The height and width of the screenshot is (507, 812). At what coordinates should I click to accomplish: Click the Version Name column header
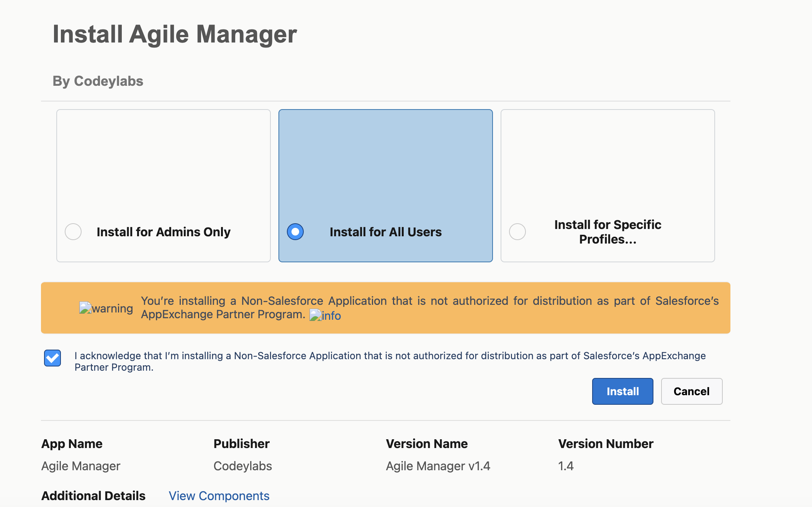pyautogui.click(x=427, y=444)
